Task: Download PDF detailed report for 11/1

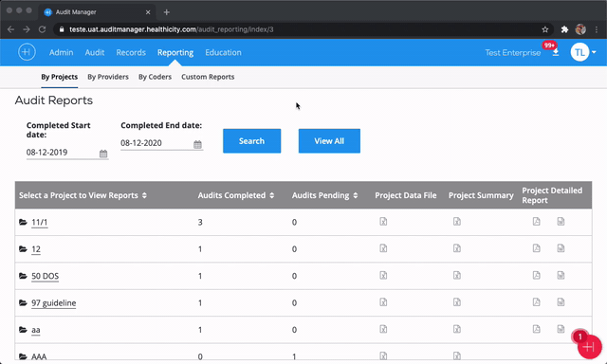Action: (x=536, y=222)
